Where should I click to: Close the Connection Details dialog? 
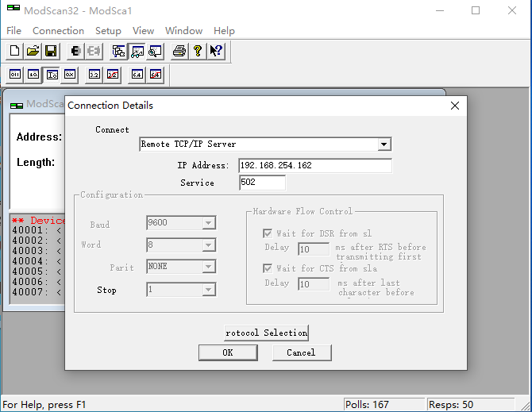pos(455,106)
